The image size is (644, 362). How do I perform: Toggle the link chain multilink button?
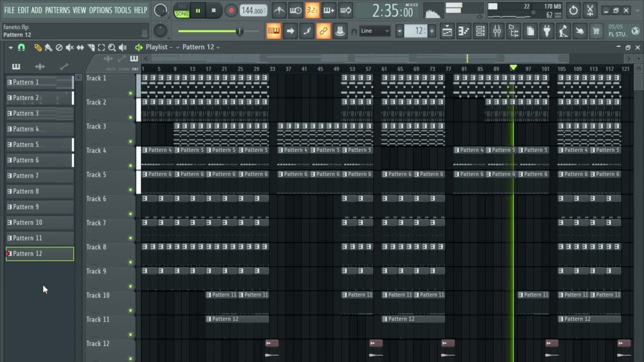tap(323, 31)
